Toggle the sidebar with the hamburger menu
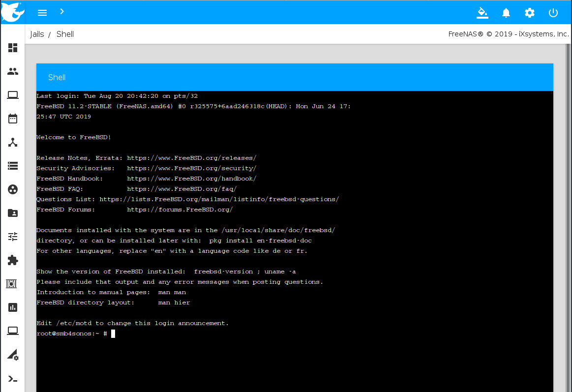Screen dimensions: 572x392 tap(42, 13)
